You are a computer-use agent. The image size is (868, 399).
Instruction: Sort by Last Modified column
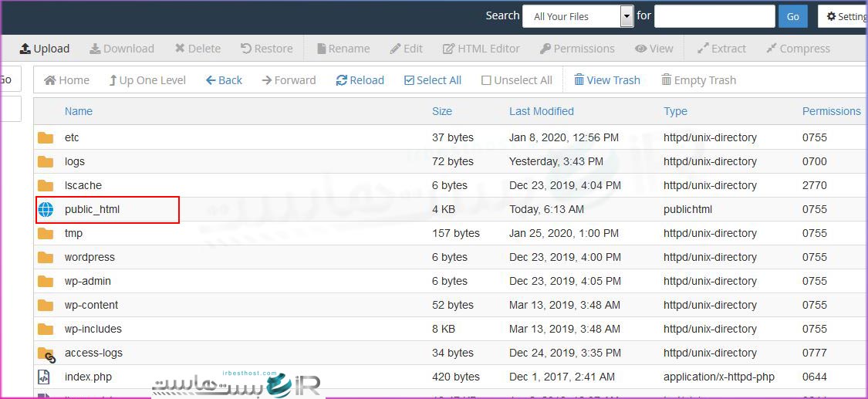[541, 111]
